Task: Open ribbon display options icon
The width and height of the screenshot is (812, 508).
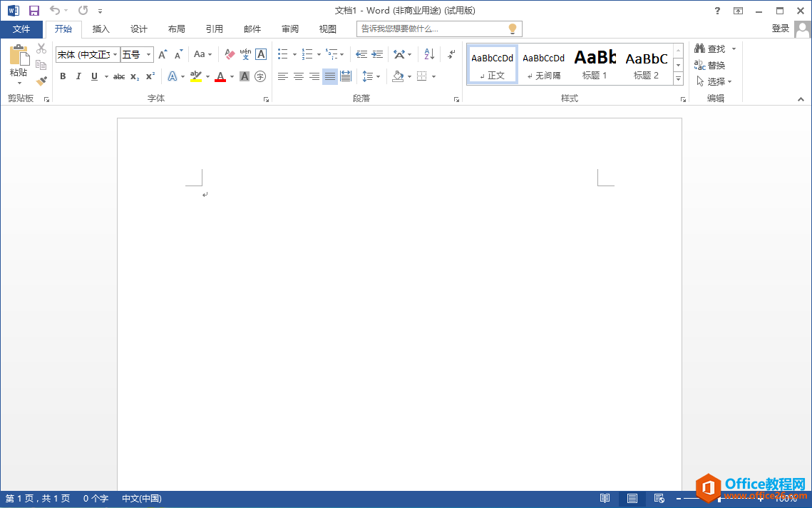Action: click(x=739, y=11)
